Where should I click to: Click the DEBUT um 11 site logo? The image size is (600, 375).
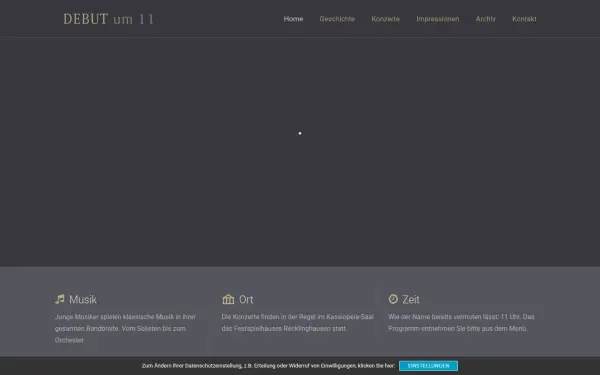[108, 19]
